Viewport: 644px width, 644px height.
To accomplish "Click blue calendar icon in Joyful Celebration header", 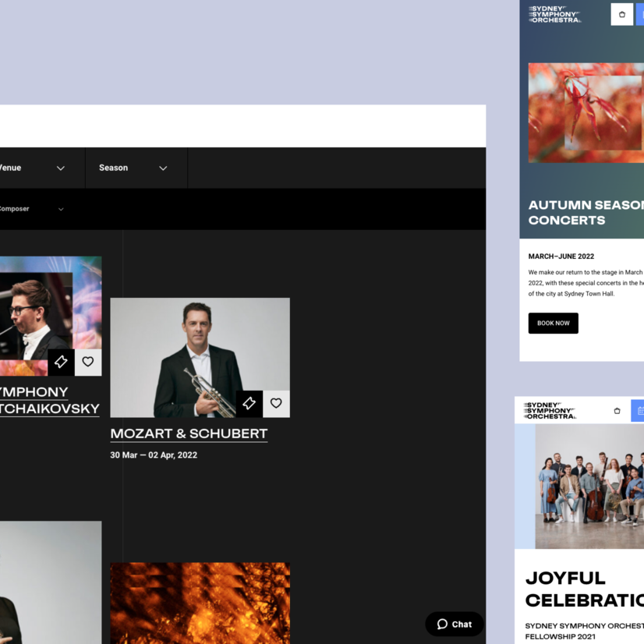I will [639, 411].
